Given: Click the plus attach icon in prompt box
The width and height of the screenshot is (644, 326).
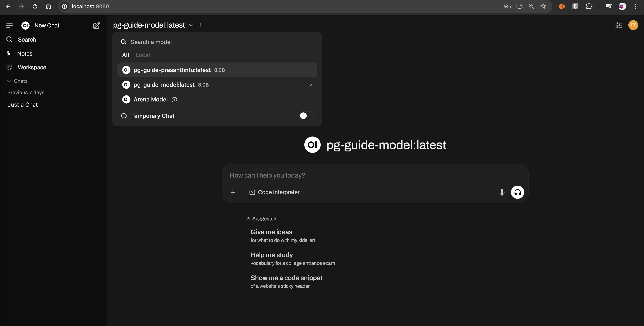Looking at the screenshot, I should point(233,192).
